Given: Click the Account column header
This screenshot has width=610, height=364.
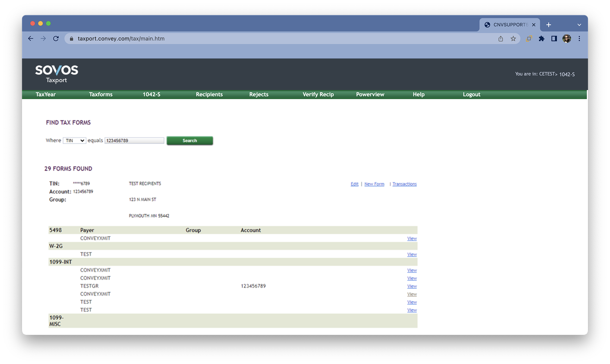Looking at the screenshot, I should click(251, 230).
